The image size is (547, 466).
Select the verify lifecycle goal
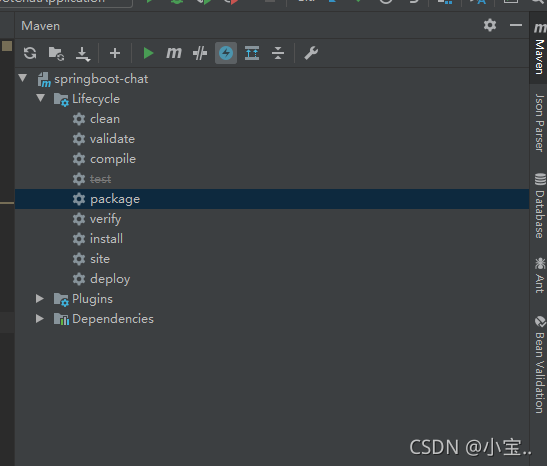click(x=106, y=219)
